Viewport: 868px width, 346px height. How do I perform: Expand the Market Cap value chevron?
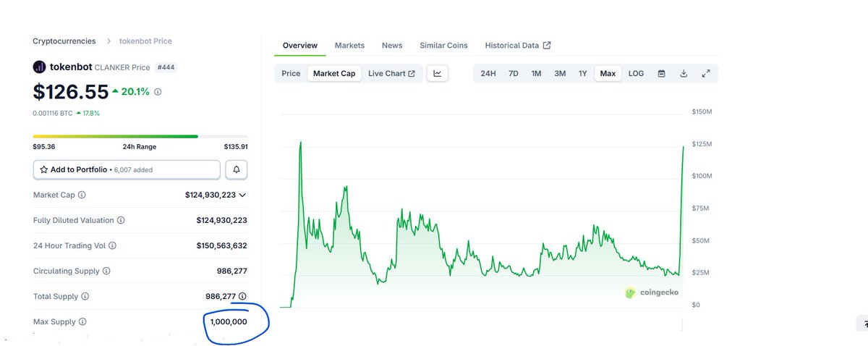click(x=242, y=195)
